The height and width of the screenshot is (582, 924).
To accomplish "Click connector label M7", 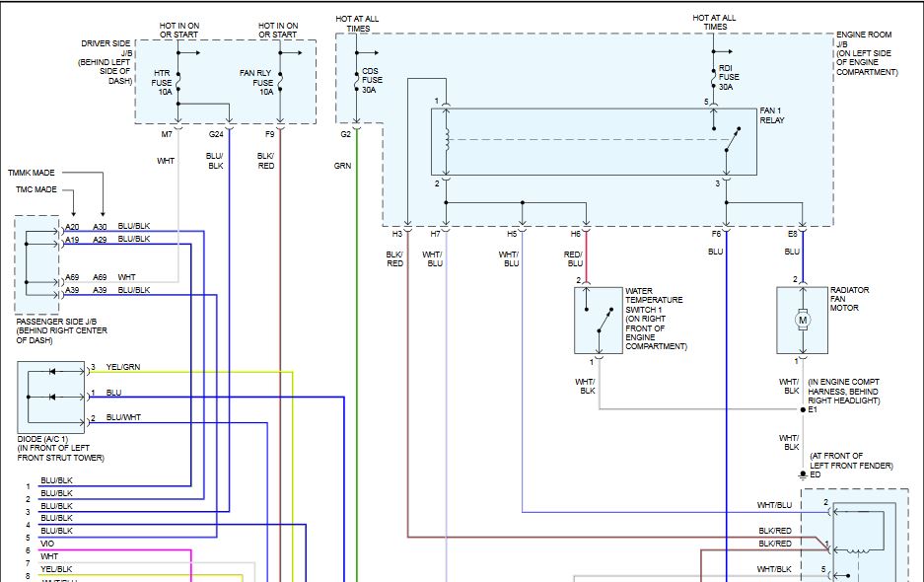I will [167, 134].
